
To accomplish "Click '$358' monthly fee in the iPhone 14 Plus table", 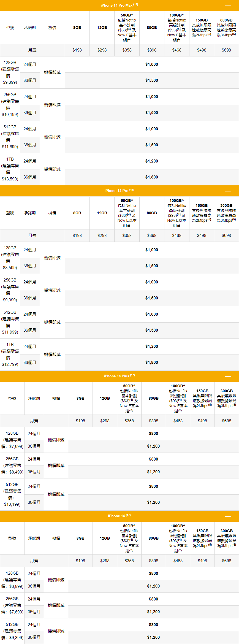I will point(129,421).
